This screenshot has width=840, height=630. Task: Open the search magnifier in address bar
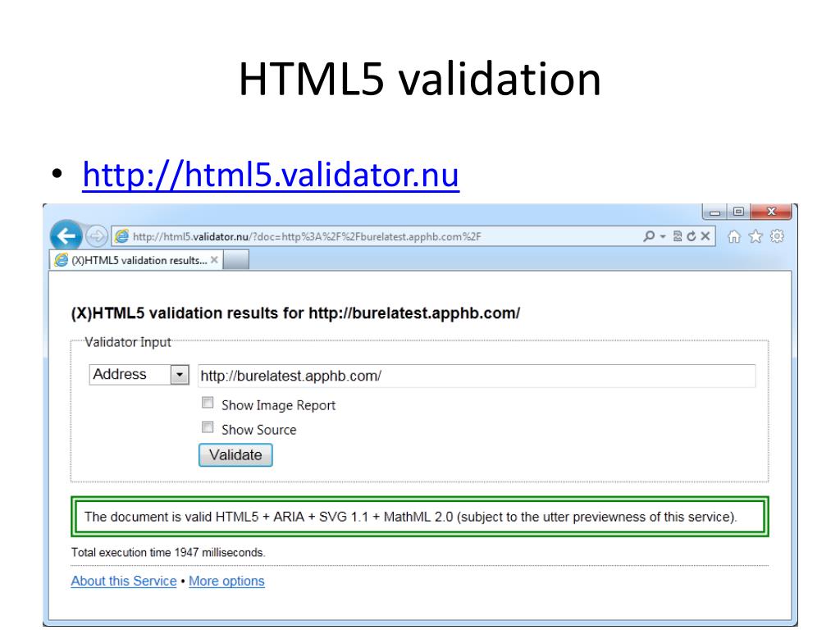pyautogui.click(x=649, y=236)
